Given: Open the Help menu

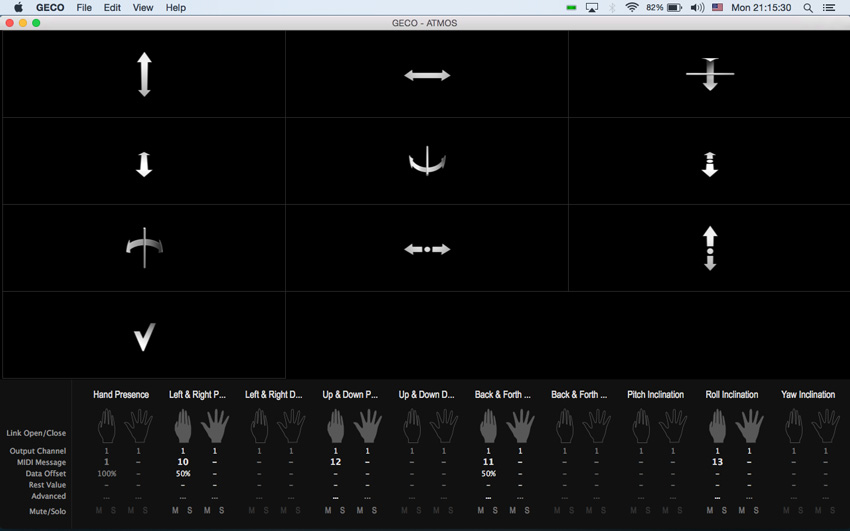Looking at the screenshot, I should (176, 8).
